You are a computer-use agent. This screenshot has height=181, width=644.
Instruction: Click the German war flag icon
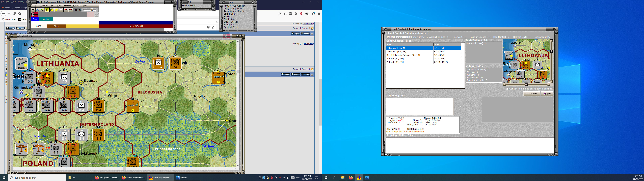point(34,15)
